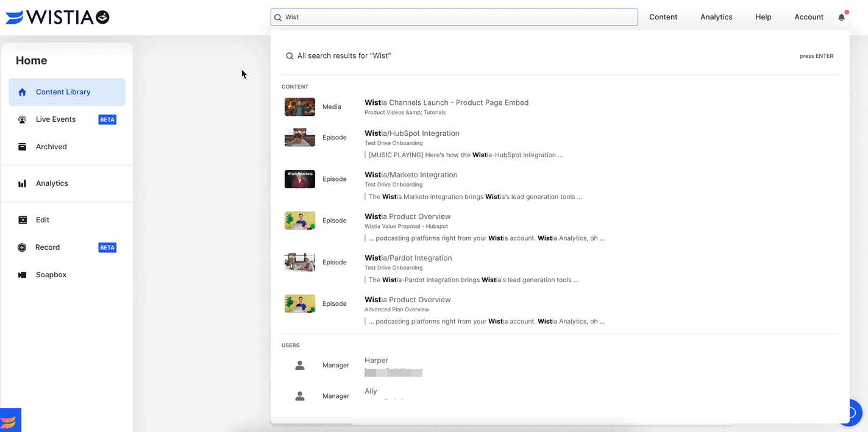Open the notifications bell

(842, 17)
